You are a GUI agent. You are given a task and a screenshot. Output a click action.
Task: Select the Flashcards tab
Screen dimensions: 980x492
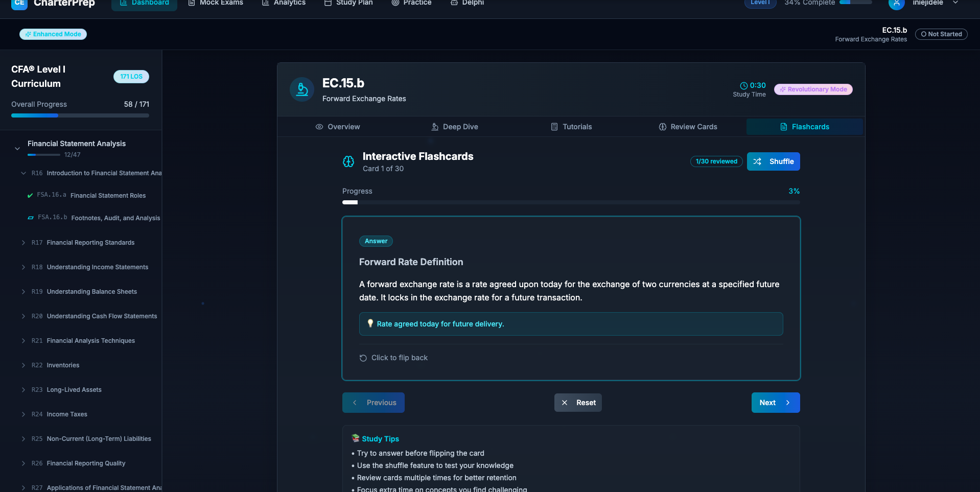coord(805,127)
